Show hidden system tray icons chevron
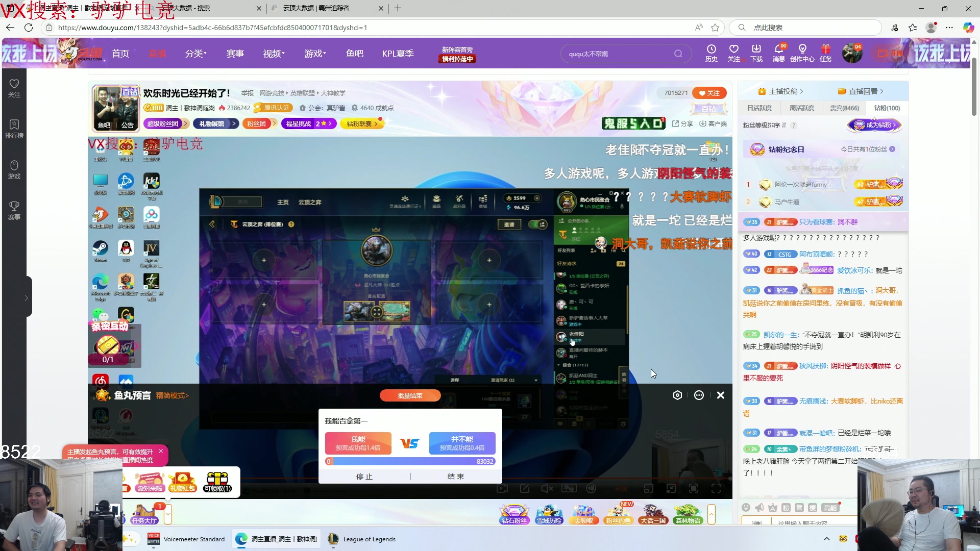 (826, 539)
